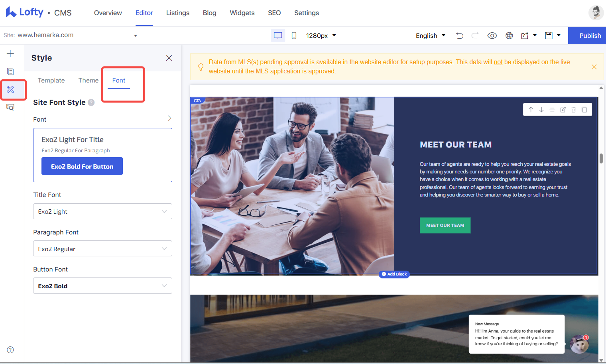606x364 pixels.
Task: Go to the Overview menu
Action: pyautogui.click(x=108, y=13)
